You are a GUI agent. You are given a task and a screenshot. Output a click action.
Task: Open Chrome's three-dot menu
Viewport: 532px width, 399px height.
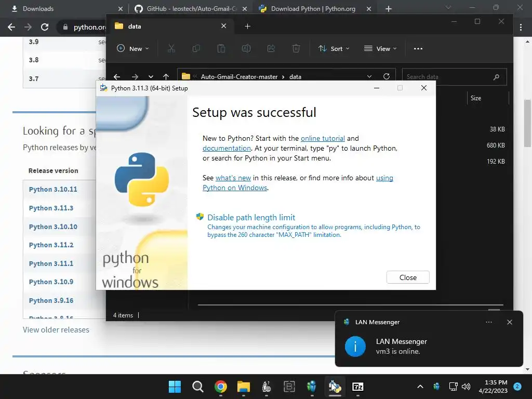pos(521,27)
